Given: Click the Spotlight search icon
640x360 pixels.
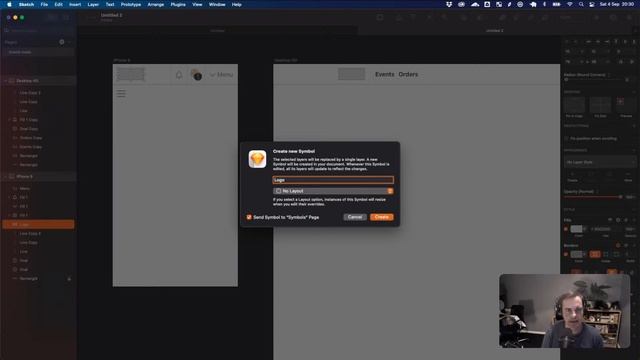Looking at the screenshot, I should pyautogui.click(x=581, y=4).
